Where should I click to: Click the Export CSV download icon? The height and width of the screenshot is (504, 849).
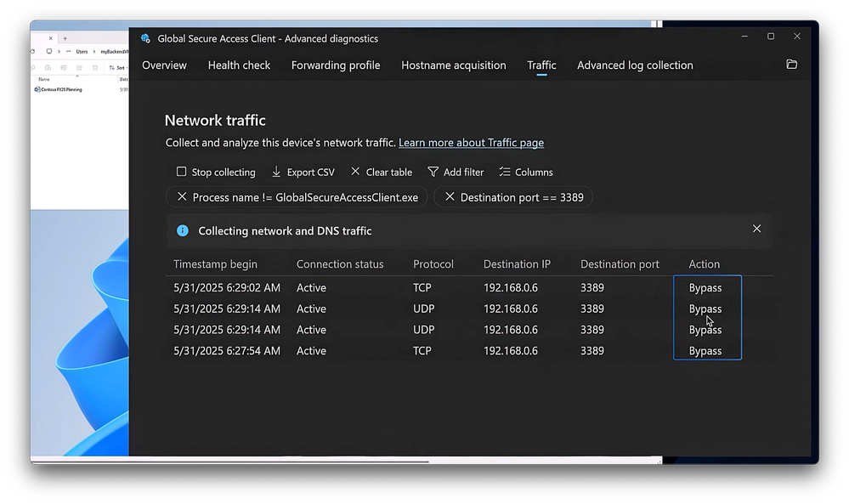276,172
